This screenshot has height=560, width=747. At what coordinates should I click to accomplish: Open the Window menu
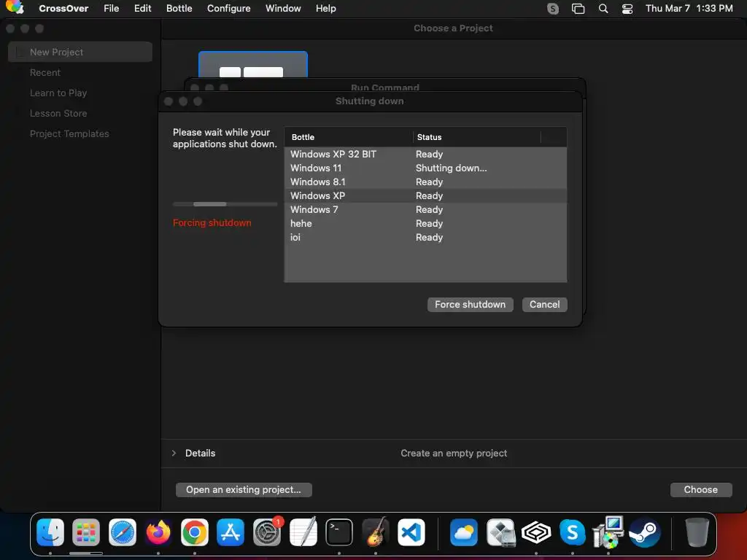tap(283, 9)
